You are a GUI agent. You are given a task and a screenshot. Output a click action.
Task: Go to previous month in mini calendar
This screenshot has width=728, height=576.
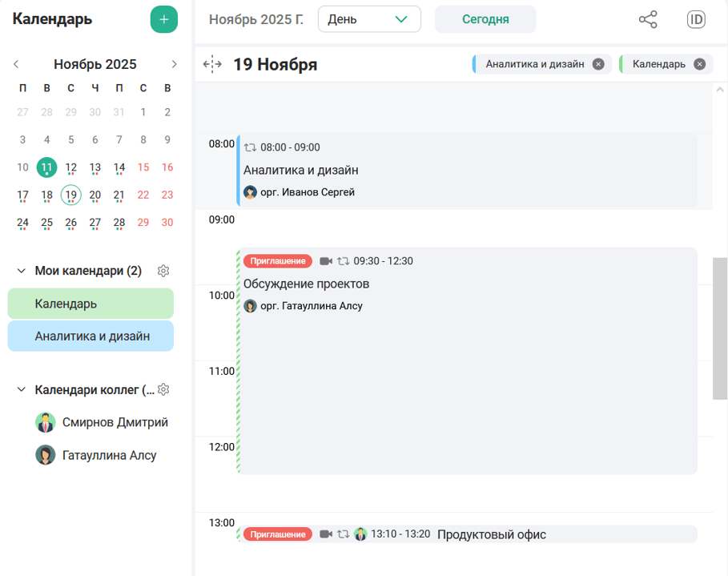tap(16, 64)
